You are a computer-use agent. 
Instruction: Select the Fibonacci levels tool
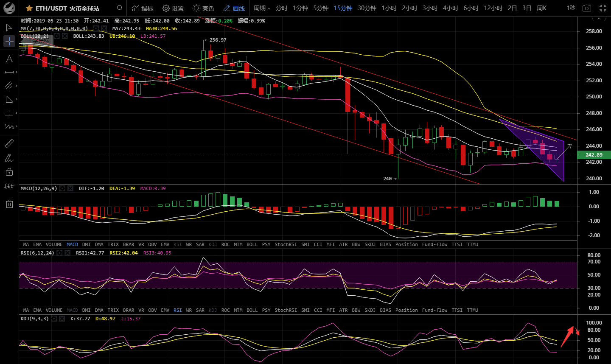(x=9, y=113)
